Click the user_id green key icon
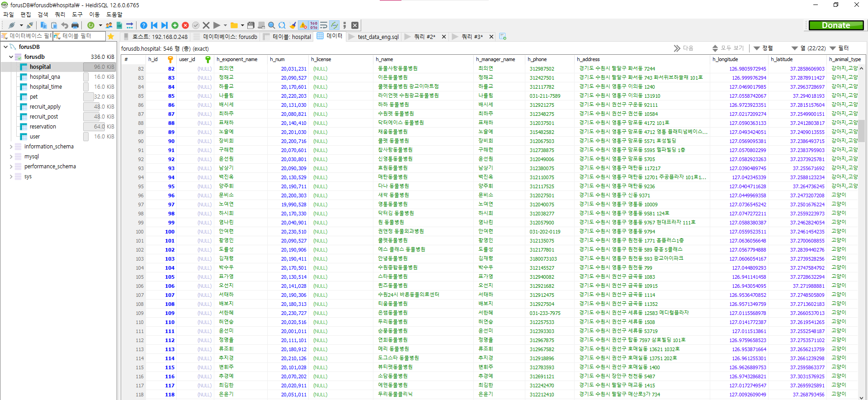The width and height of the screenshot is (868, 400). (208, 59)
